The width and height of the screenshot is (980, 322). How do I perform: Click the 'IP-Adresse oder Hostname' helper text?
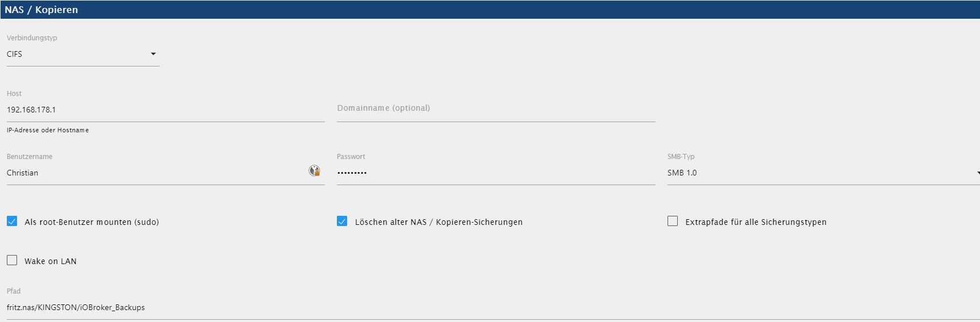(x=48, y=130)
